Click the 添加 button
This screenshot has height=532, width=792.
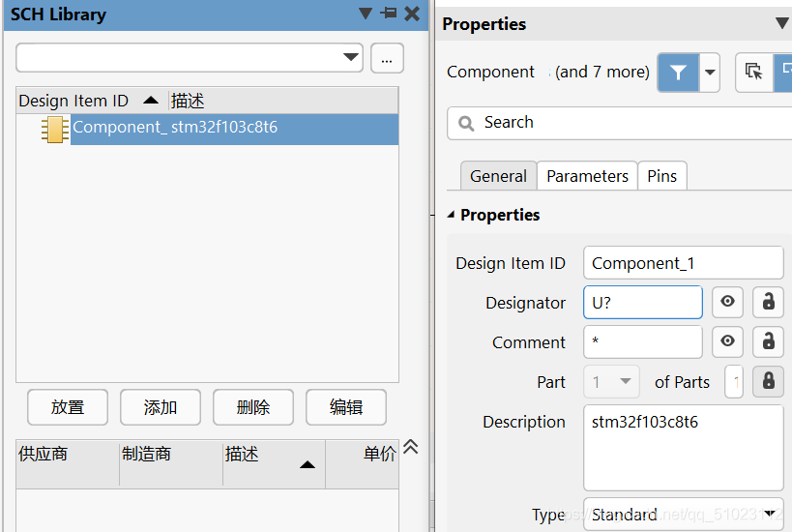coord(161,407)
